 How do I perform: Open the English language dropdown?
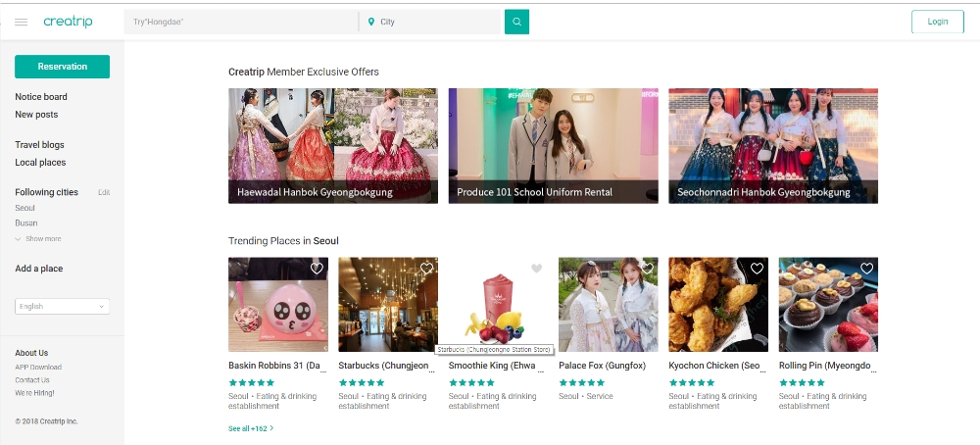(x=62, y=306)
